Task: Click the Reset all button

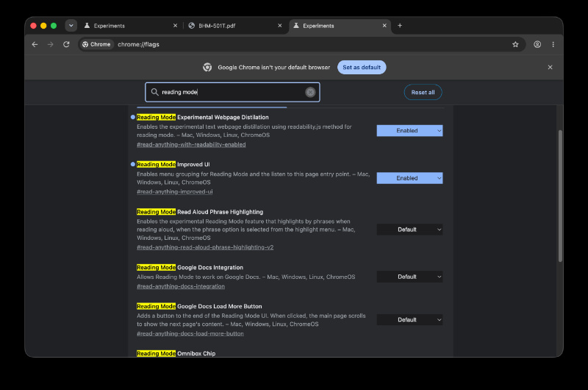Action: (x=423, y=92)
